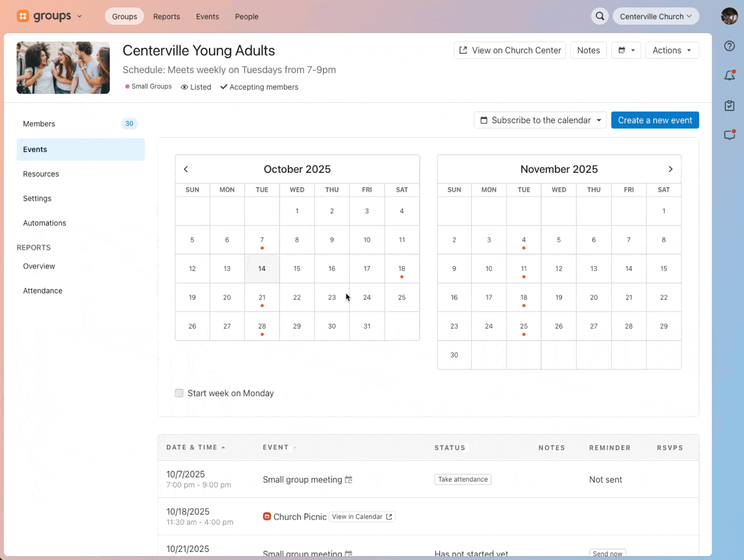
Task: Open the Actions dropdown menu
Action: click(x=672, y=50)
